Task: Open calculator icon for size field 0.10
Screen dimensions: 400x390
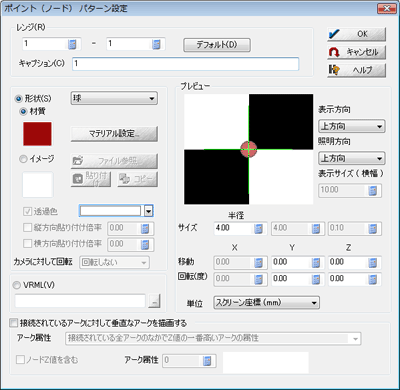Action: pyautogui.click(x=373, y=228)
